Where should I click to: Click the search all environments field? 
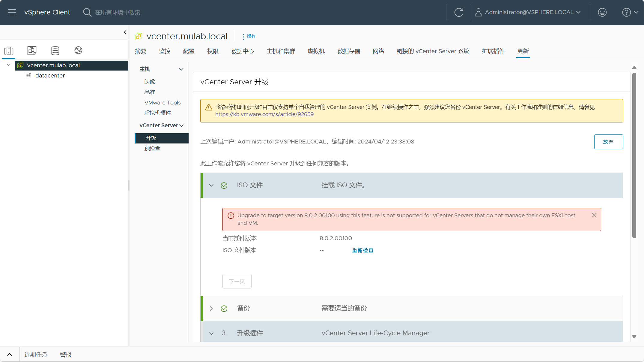(118, 12)
